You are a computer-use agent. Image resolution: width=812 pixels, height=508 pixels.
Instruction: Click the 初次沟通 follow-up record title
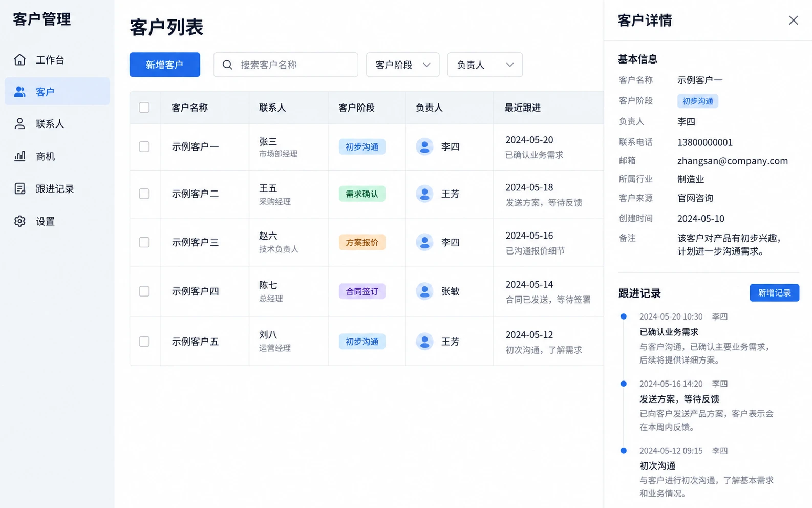657,466
